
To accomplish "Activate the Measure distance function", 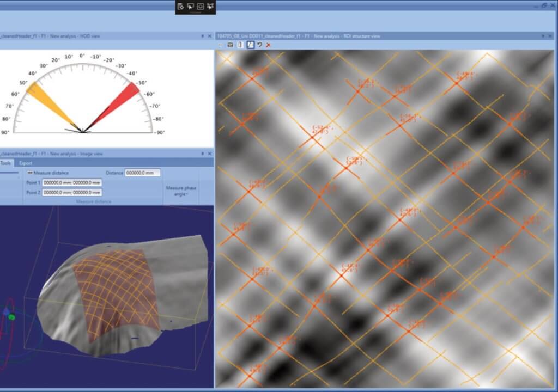I will [49, 173].
